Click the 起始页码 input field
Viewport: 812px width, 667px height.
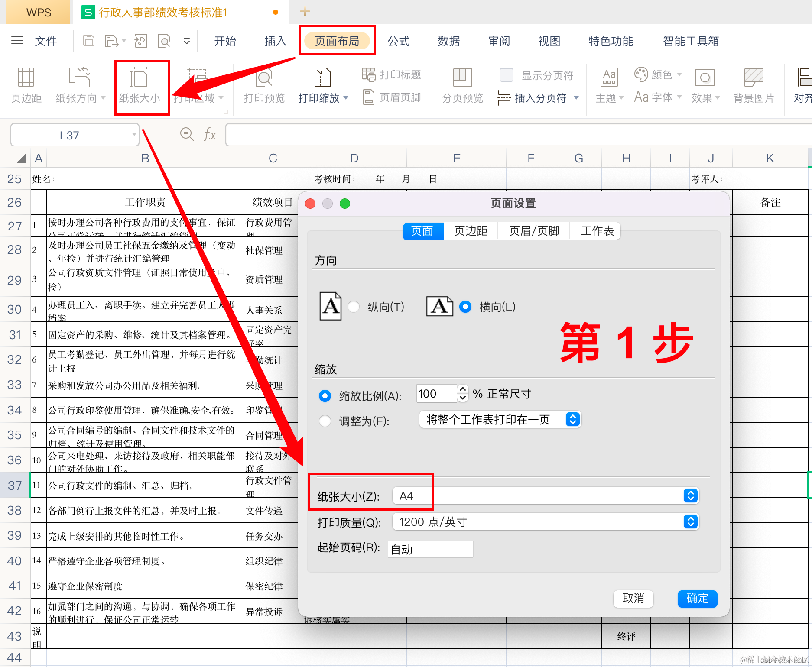click(430, 549)
